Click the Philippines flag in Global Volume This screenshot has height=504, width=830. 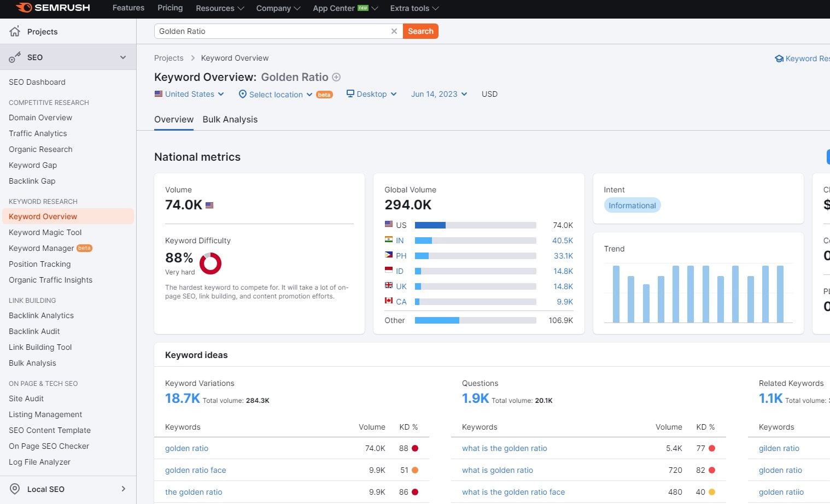[389, 255]
